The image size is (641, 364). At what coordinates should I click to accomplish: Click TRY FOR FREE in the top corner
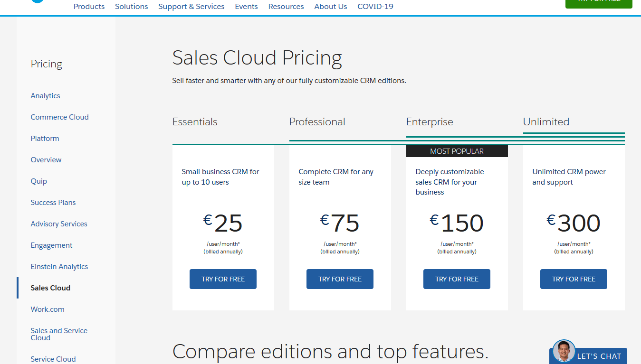[x=598, y=2]
